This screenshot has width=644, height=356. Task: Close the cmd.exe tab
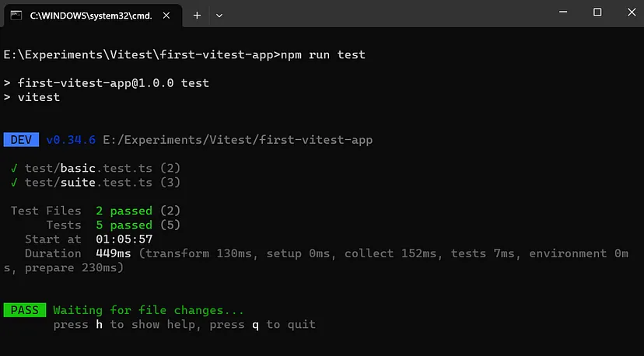(x=166, y=16)
